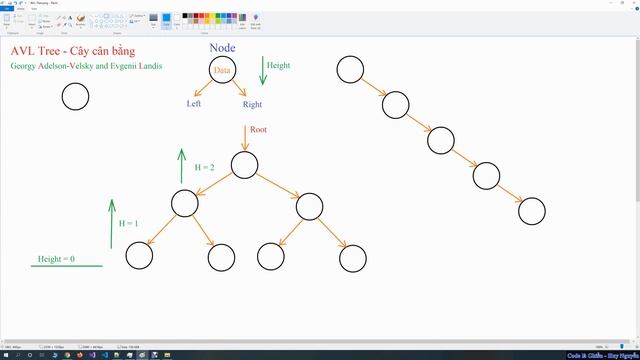640x360 pixels.
Task: Open Firefox from the taskbar
Action: pos(80,355)
